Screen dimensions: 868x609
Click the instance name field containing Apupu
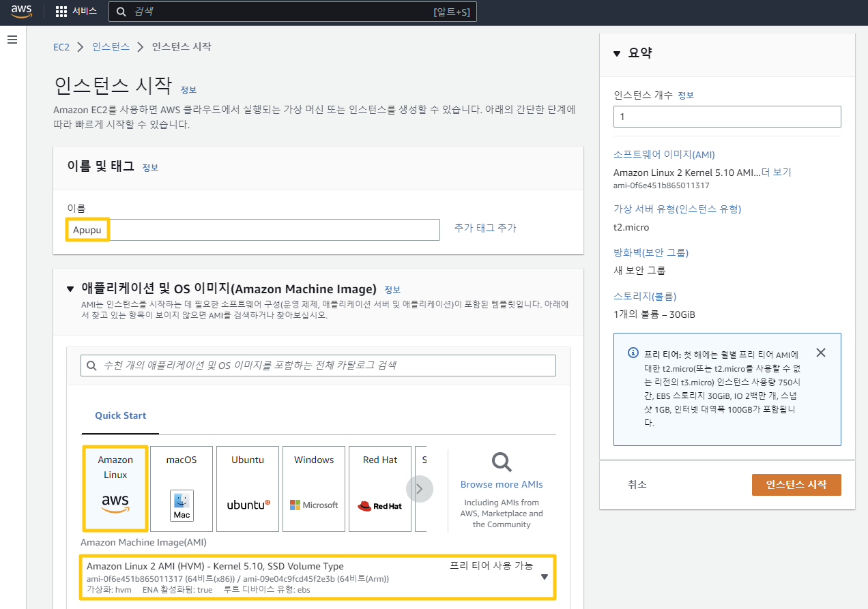253,230
